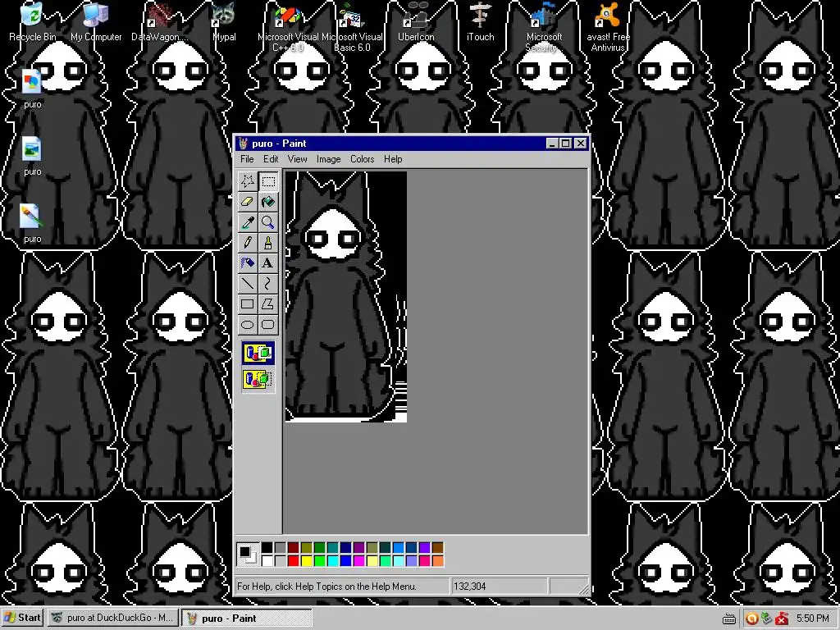The image size is (840, 630).
Task: Select the Airbrush spray tool
Action: click(x=248, y=263)
